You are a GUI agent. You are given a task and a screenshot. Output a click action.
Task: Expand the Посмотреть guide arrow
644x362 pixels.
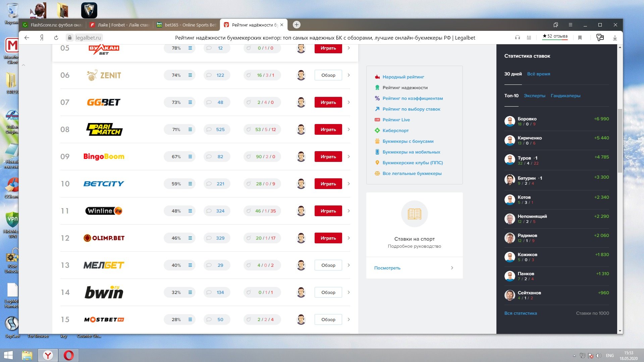(452, 268)
